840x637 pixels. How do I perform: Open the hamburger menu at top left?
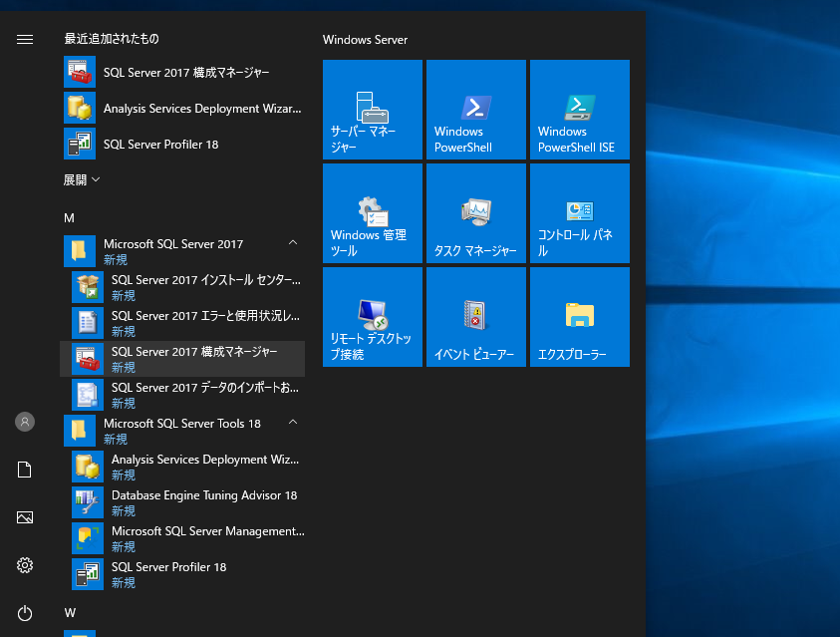25,40
